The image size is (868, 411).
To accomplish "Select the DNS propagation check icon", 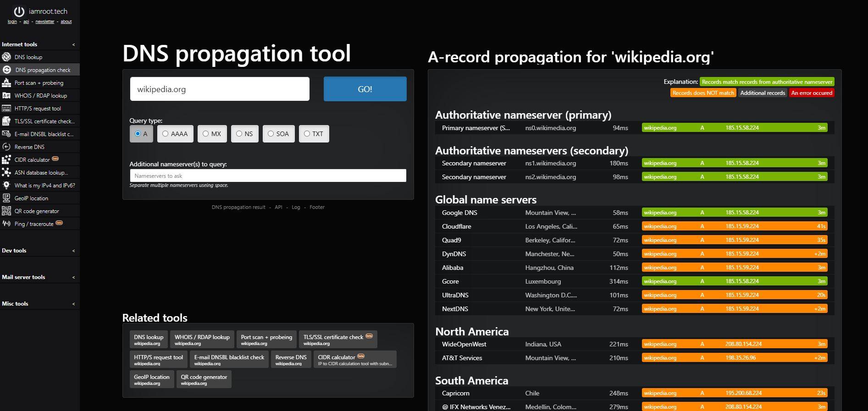I will click(x=7, y=70).
